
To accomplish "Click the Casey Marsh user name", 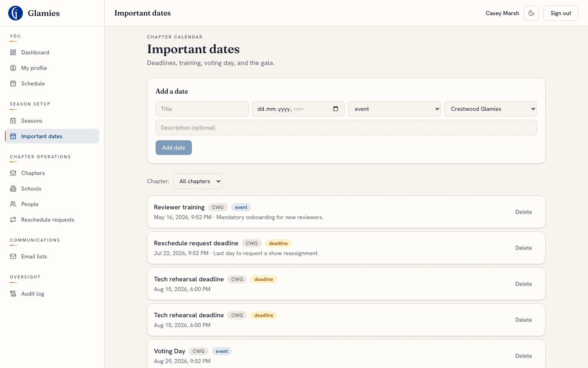I will (502, 13).
